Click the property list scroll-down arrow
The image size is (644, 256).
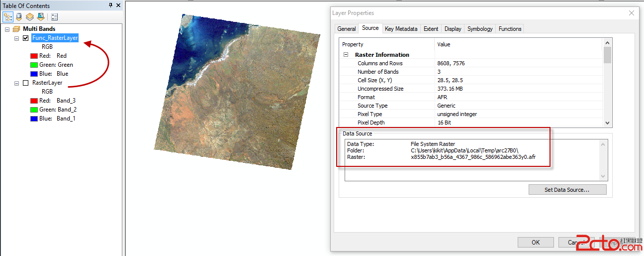tap(607, 123)
